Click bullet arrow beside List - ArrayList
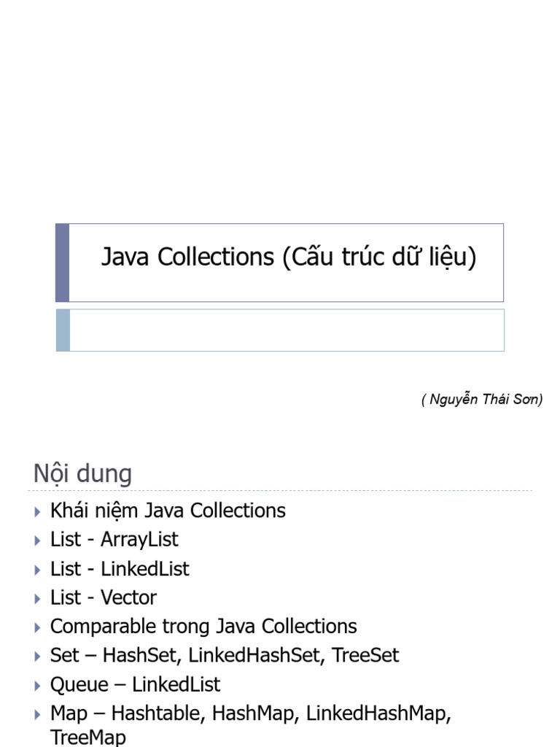This screenshot has height=747, width=560. (38, 541)
